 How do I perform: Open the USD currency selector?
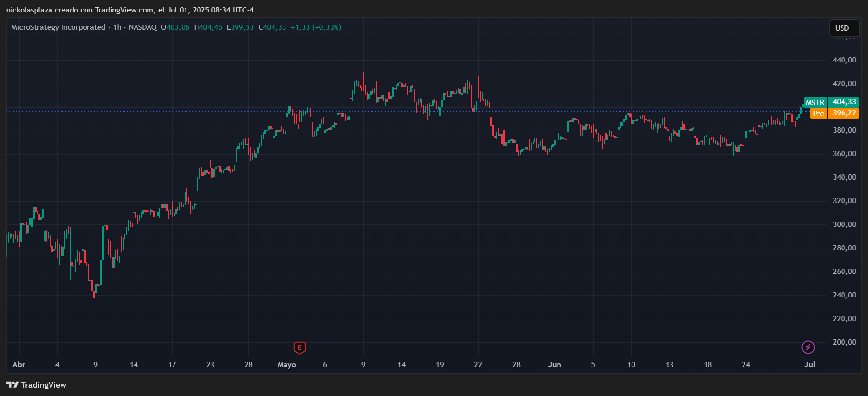click(x=842, y=28)
